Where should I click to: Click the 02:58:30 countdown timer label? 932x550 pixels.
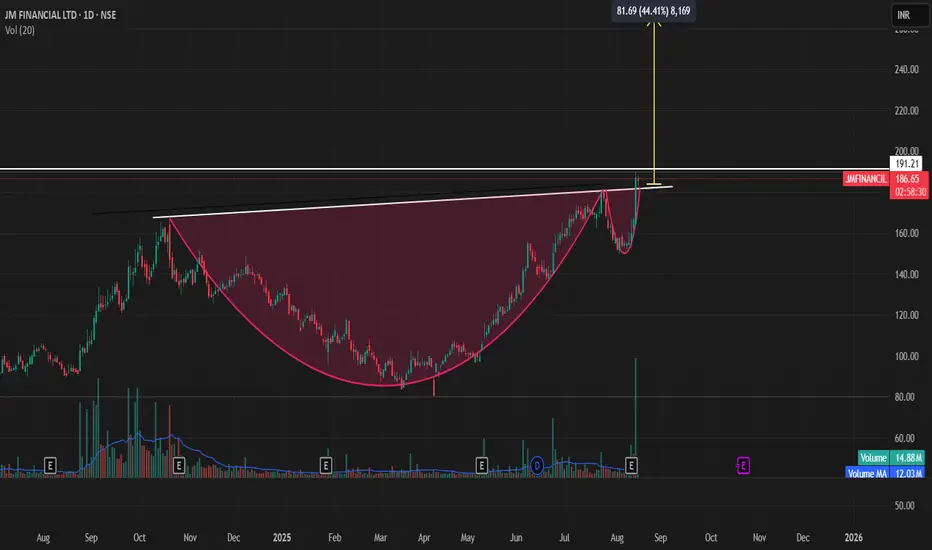[909, 192]
